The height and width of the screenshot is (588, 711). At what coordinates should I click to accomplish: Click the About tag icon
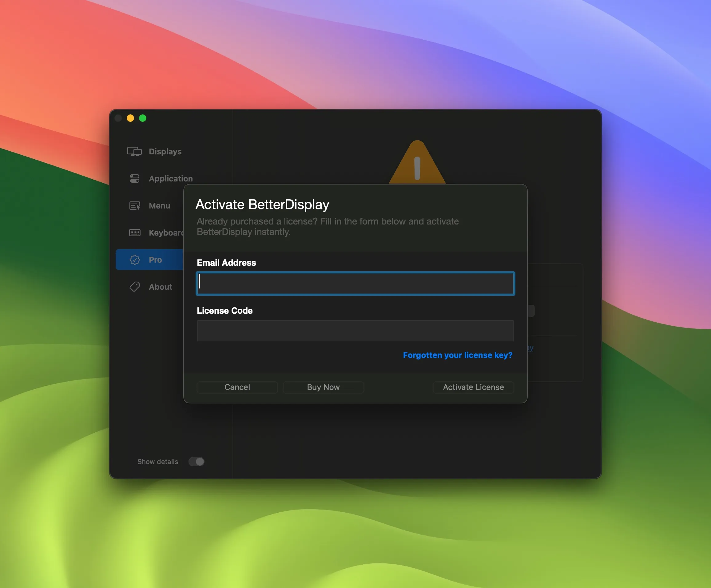(x=135, y=287)
